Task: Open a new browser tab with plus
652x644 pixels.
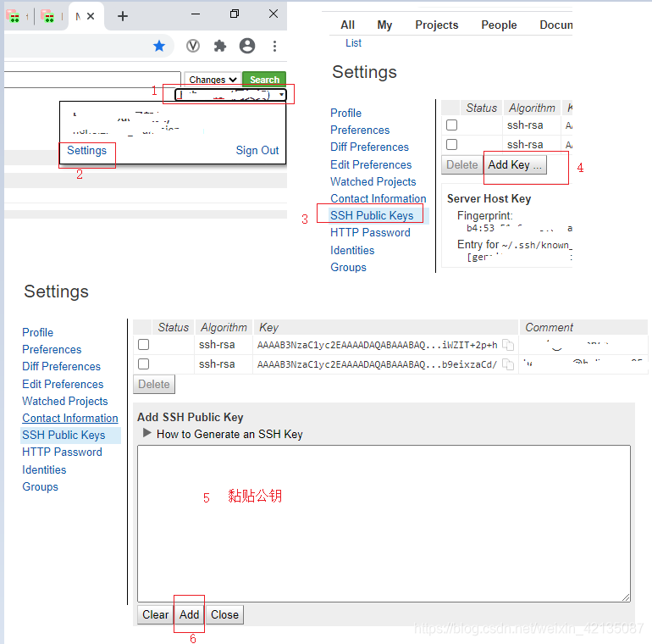Action: tap(123, 16)
